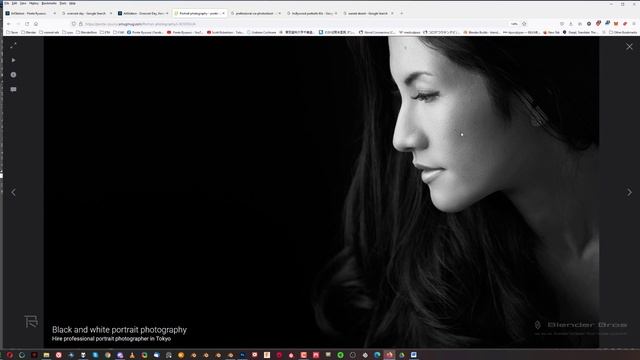
Task: Open the Help menu
Action: (72, 3)
